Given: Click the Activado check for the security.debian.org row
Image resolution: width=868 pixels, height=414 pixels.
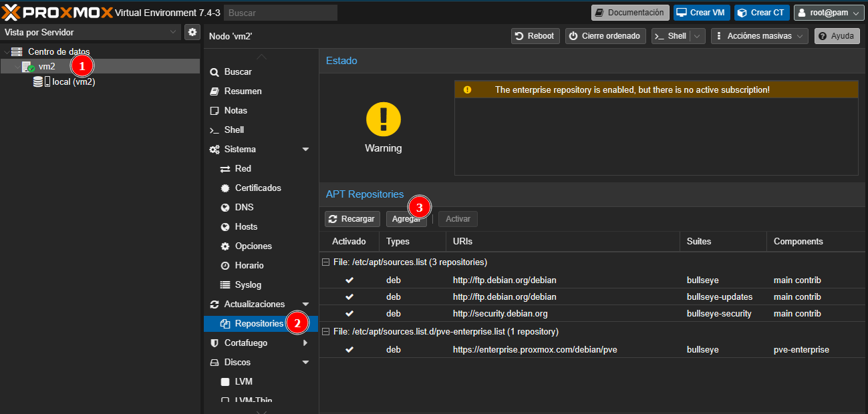Looking at the screenshot, I should 349,314.
